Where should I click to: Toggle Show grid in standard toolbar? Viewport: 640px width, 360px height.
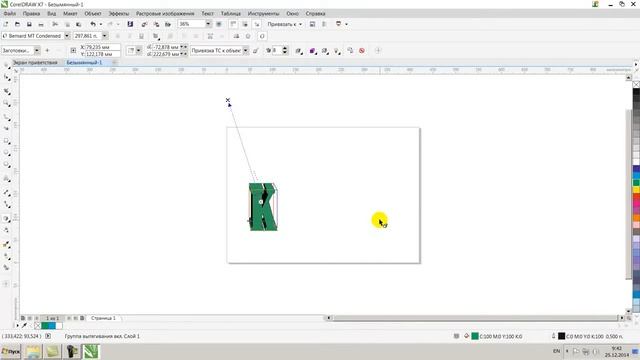(245, 24)
